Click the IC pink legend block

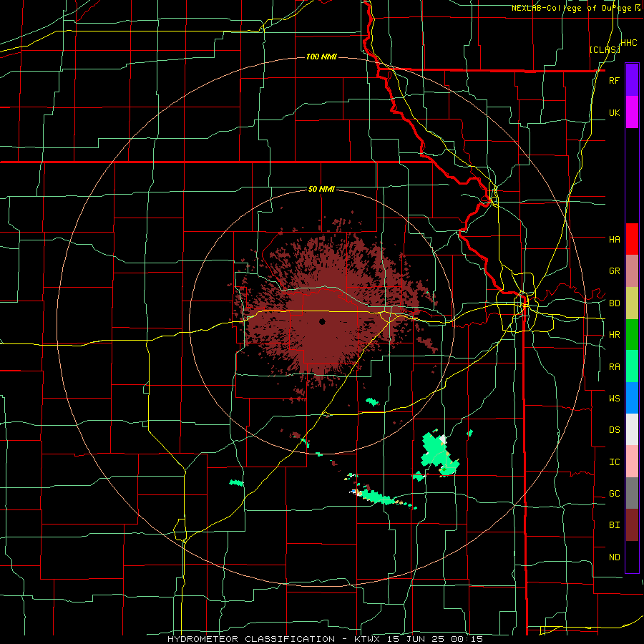tap(632, 462)
